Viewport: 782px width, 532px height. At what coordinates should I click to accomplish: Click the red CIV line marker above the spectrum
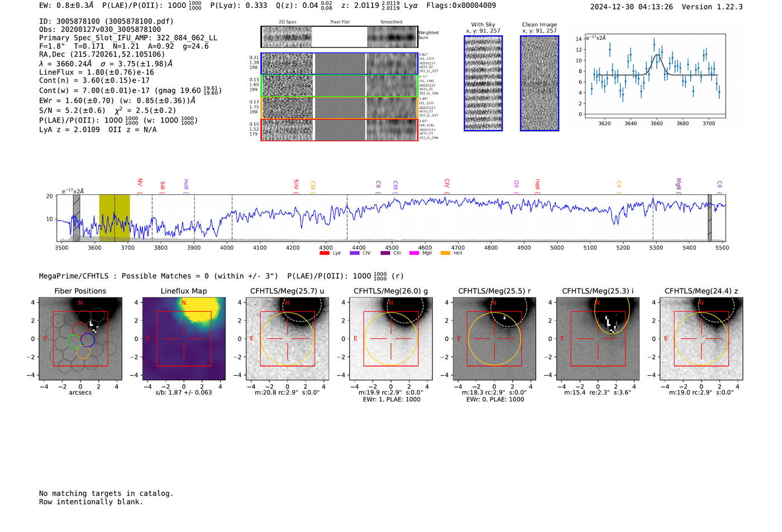pos(447,186)
